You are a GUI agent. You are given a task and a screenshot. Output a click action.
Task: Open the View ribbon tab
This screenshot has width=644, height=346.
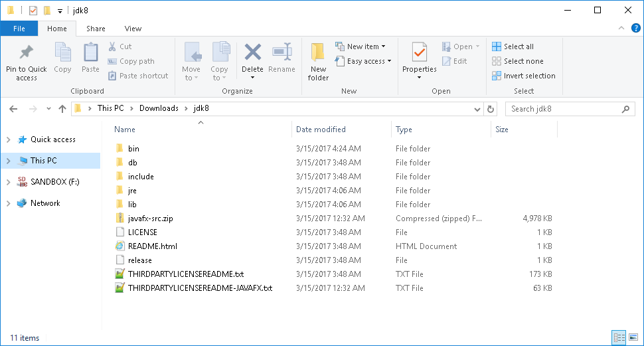133,29
